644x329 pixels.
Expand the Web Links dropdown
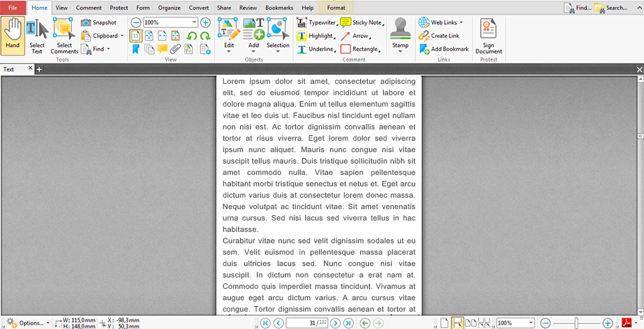461,22
